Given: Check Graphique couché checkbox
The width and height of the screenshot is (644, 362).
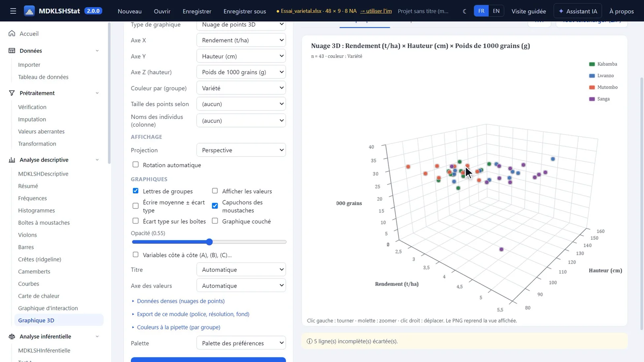Looking at the screenshot, I should [x=215, y=221].
